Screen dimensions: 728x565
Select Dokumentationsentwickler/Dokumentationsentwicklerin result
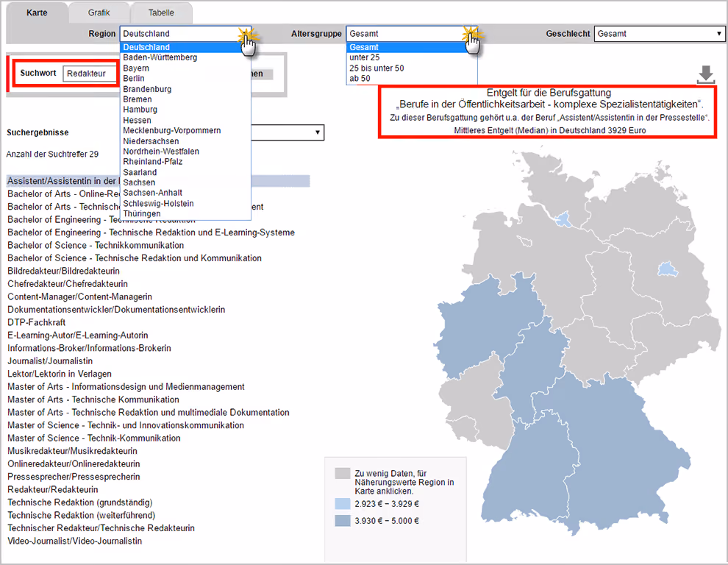click(x=116, y=310)
